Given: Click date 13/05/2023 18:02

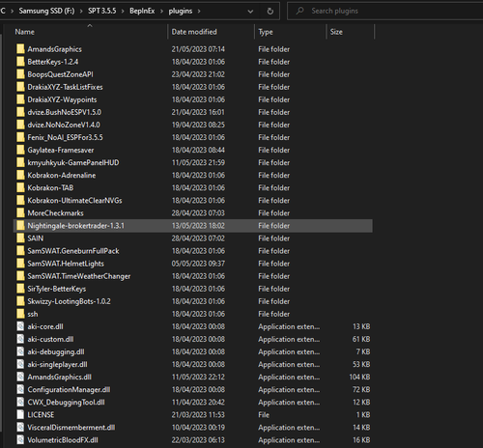Looking at the screenshot, I should [x=198, y=226].
